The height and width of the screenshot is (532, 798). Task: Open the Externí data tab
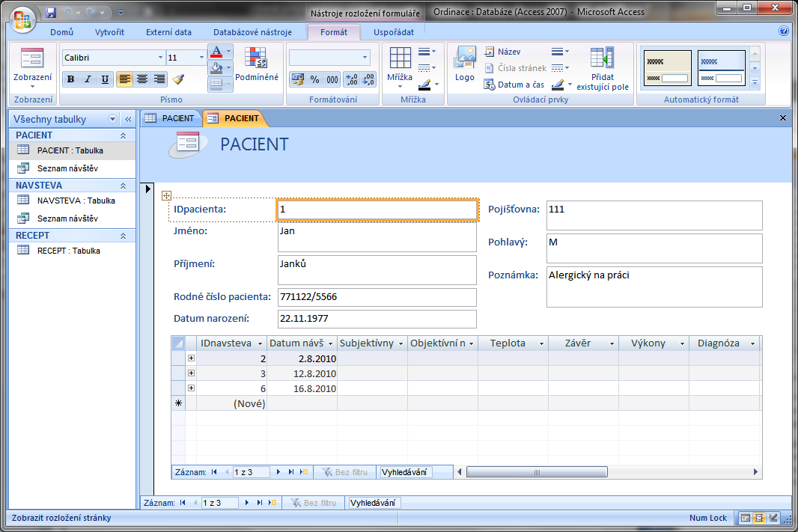(x=168, y=32)
